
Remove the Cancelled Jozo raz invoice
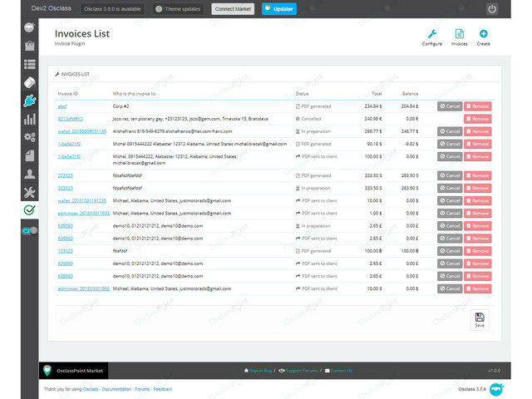(477, 119)
